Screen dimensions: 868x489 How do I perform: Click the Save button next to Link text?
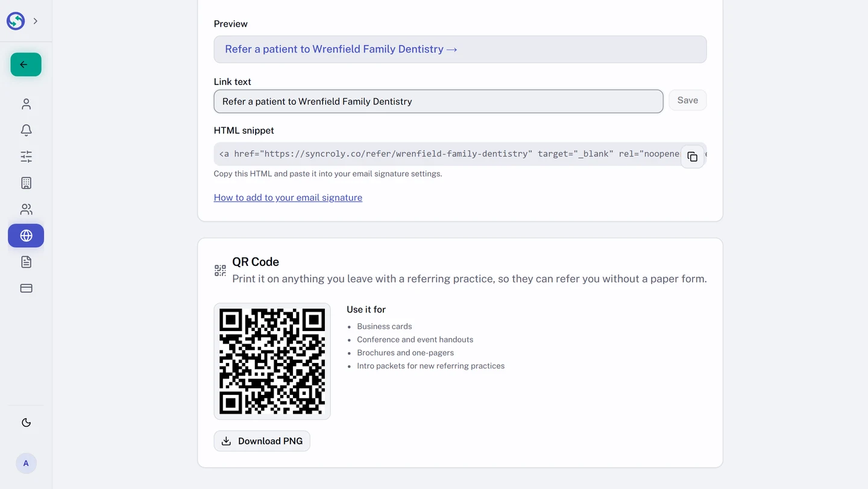pyautogui.click(x=688, y=101)
